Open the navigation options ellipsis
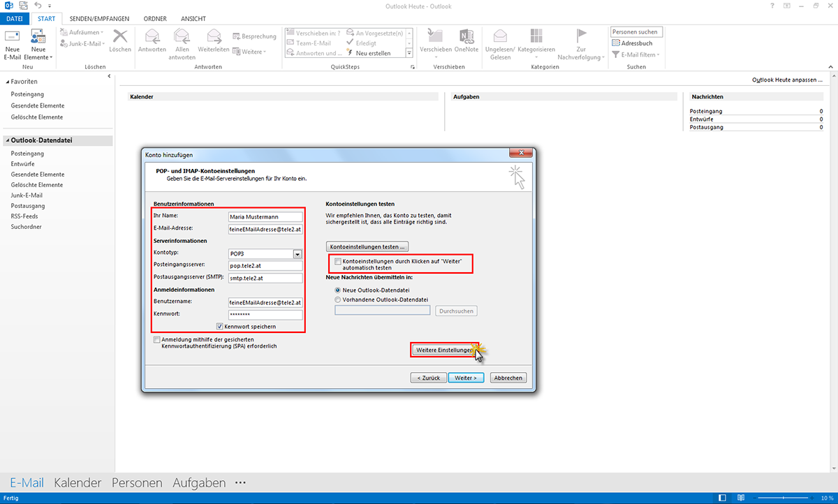This screenshot has width=838, height=504. (241, 482)
